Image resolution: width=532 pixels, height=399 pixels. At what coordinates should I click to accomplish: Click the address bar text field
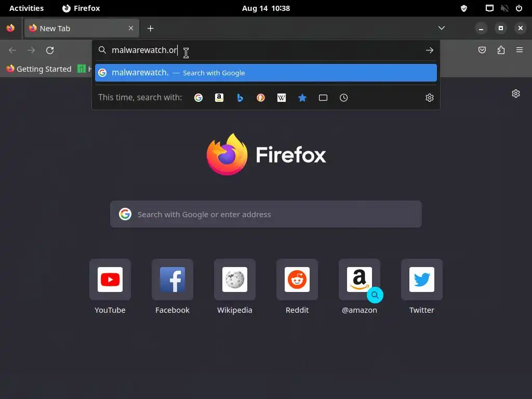[x=266, y=50]
